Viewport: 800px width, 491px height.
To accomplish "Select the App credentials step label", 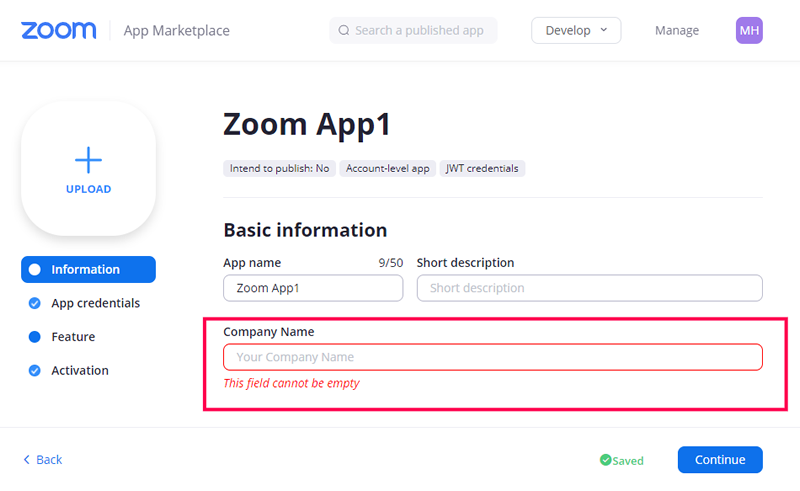I will (x=95, y=303).
